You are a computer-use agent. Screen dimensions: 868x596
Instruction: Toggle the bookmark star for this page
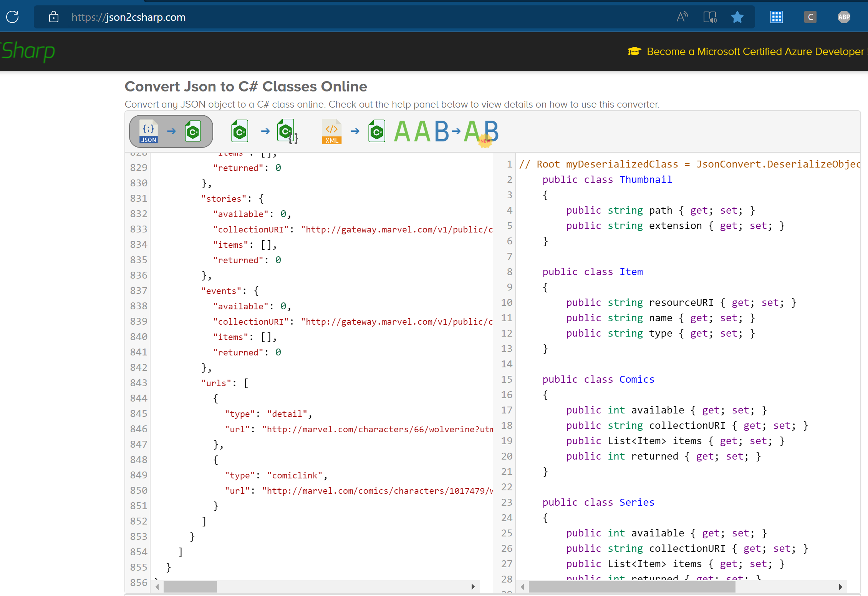pos(737,17)
